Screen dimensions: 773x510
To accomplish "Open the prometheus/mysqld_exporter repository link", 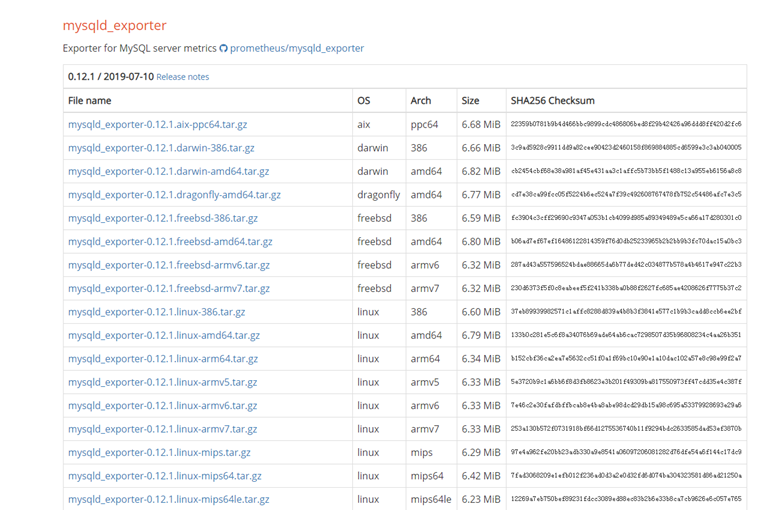I will pos(297,48).
